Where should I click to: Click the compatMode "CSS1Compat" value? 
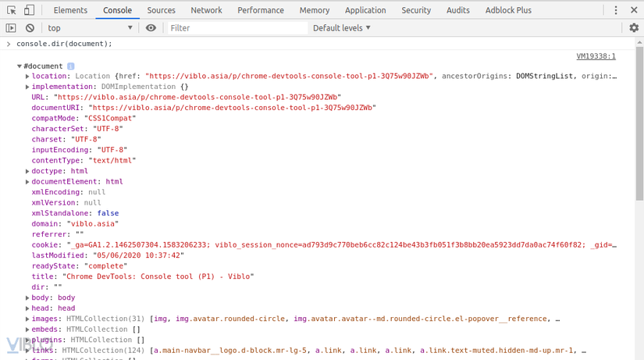tap(110, 119)
